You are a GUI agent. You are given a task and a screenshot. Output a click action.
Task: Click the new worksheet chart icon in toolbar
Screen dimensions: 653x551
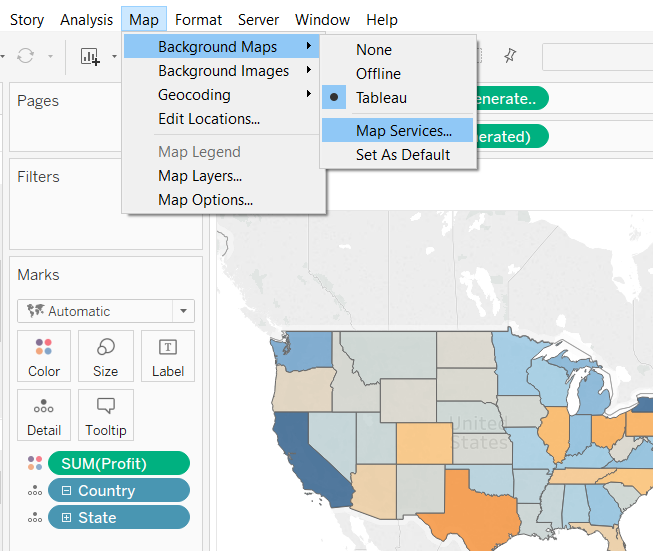[91, 57]
